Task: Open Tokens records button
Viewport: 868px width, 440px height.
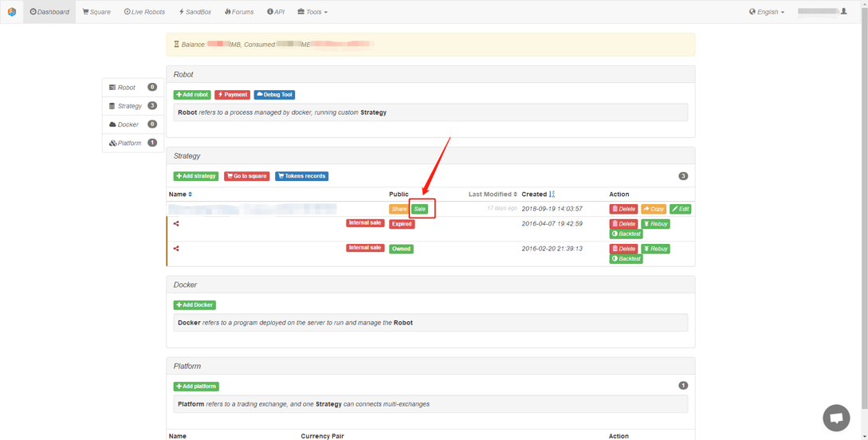Action: click(x=302, y=176)
